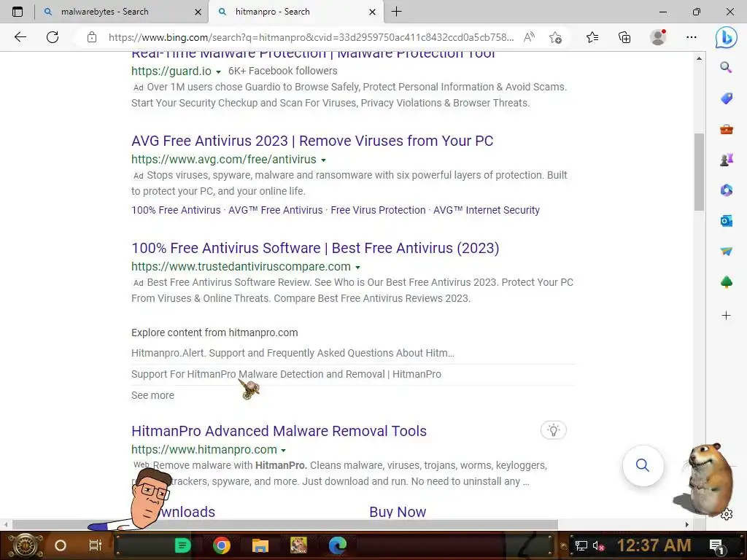Click the horizontal scrollbar thumb
Image resolution: width=747 pixels, height=560 pixels.
point(285,524)
